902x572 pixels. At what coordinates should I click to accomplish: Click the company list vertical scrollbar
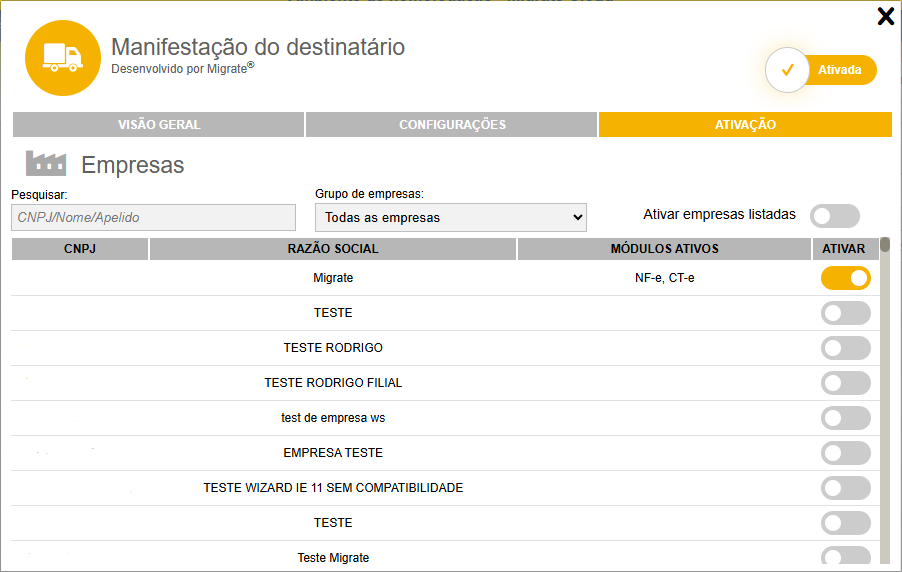(x=885, y=400)
